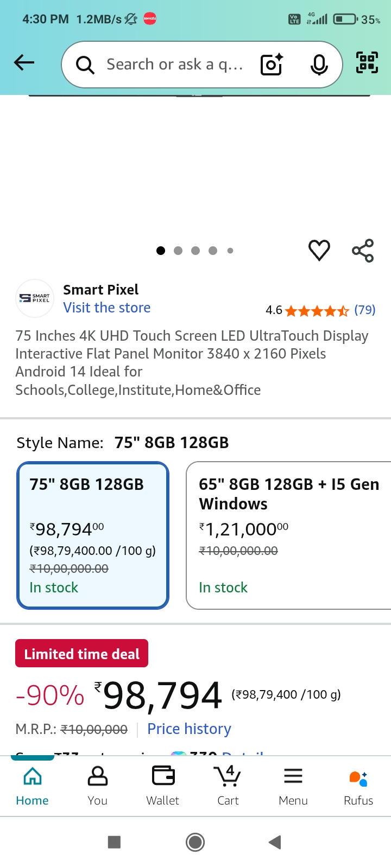Tap the microphone voice search icon
This screenshot has height=868, width=391.
(319, 64)
